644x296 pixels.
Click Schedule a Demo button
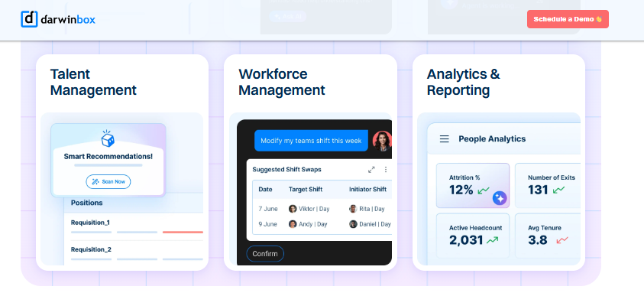coord(568,19)
